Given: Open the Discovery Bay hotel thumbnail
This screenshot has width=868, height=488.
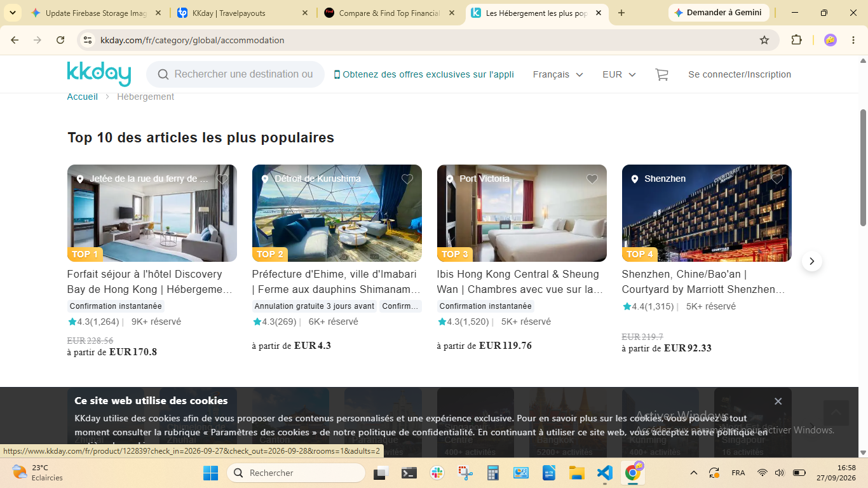Looking at the screenshot, I should [x=152, y=213].
